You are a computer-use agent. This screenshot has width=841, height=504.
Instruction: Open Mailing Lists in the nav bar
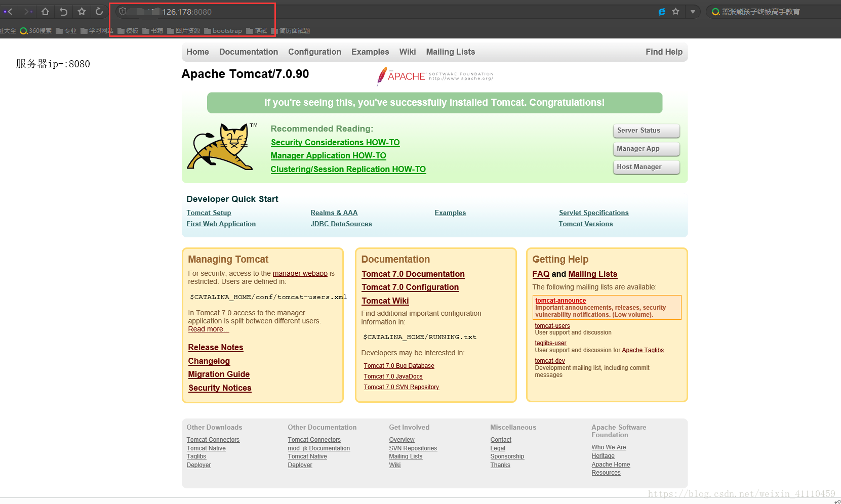[451, 52]
